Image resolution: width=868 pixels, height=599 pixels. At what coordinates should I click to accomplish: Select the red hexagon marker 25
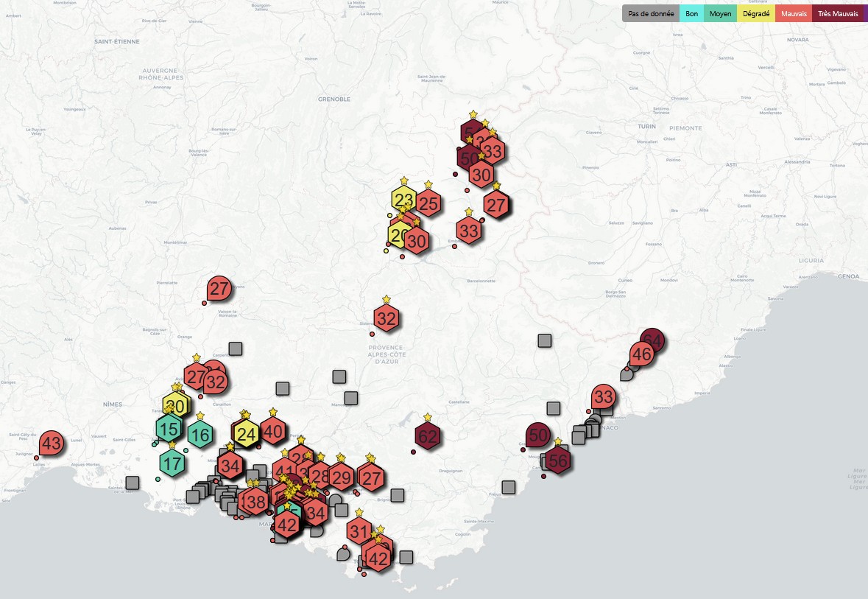tap(428, 204)
